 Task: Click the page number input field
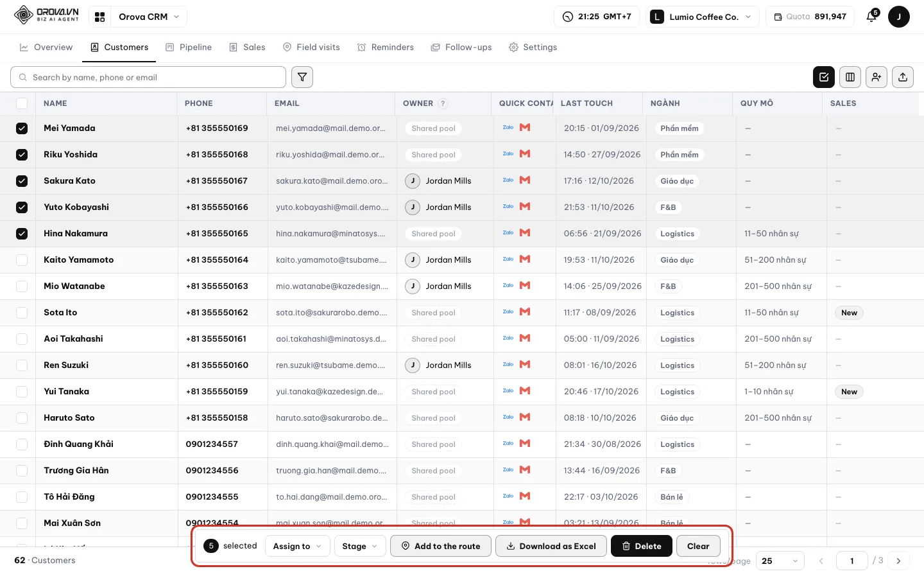click(852, 561)
